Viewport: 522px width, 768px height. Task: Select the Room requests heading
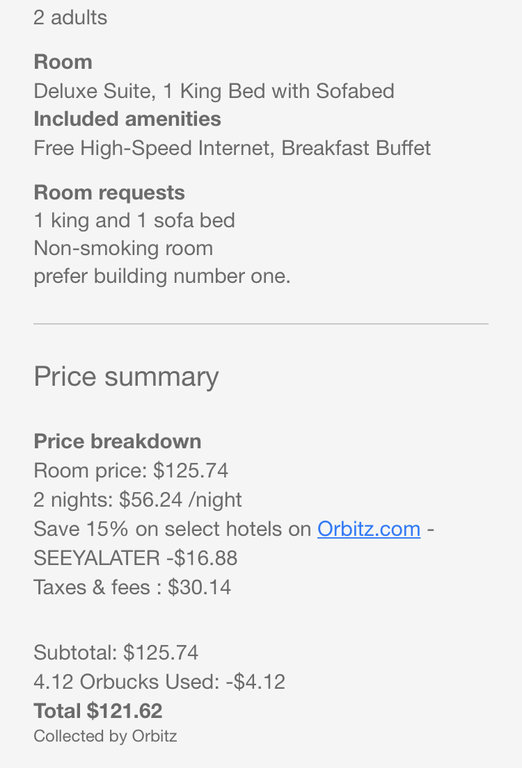pyautogui.click(x=109, y=192)
